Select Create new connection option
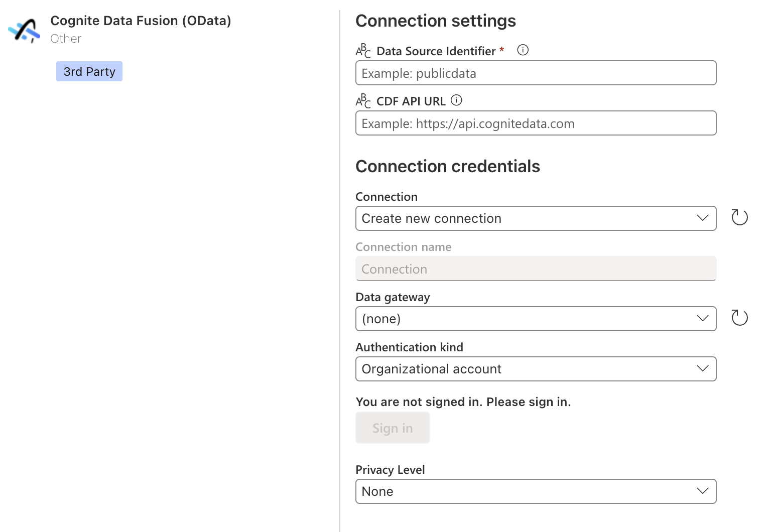768x532 pixels. [431, 218]
